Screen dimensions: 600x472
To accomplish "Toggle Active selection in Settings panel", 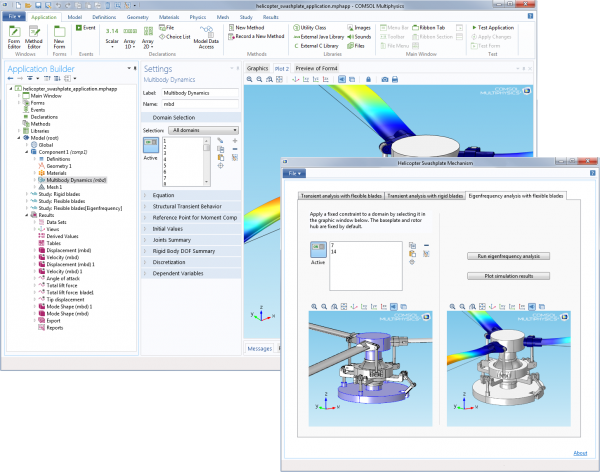I will (151, 146).
